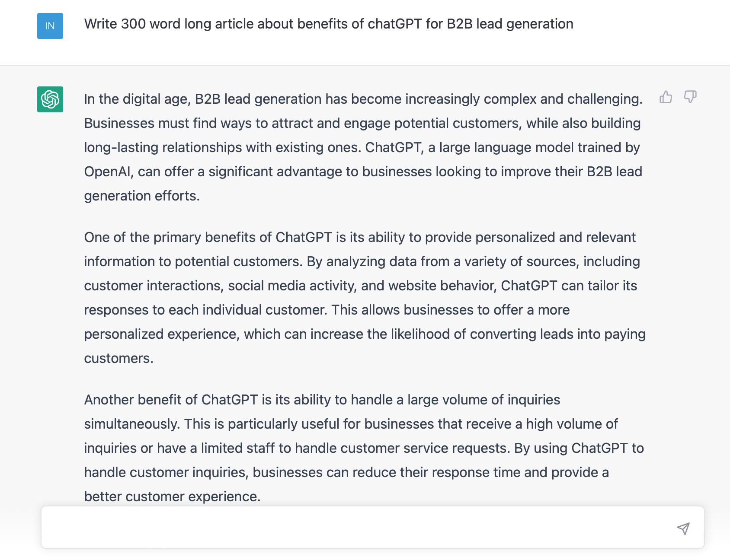Image resolution: width=730 pixels, height=560 pixels.
Task: Click the paper plane send icon
Action: click(683, 528)
